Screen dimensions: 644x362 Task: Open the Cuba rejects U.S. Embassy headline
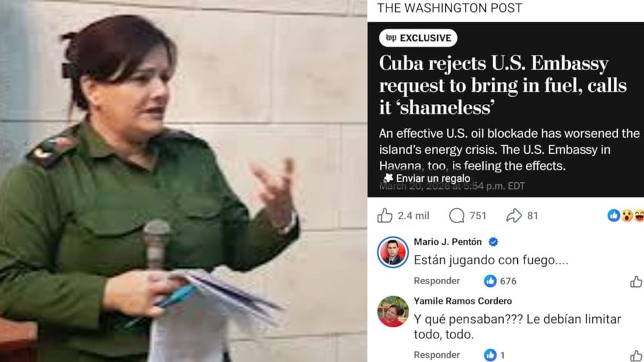click(502, 85)
